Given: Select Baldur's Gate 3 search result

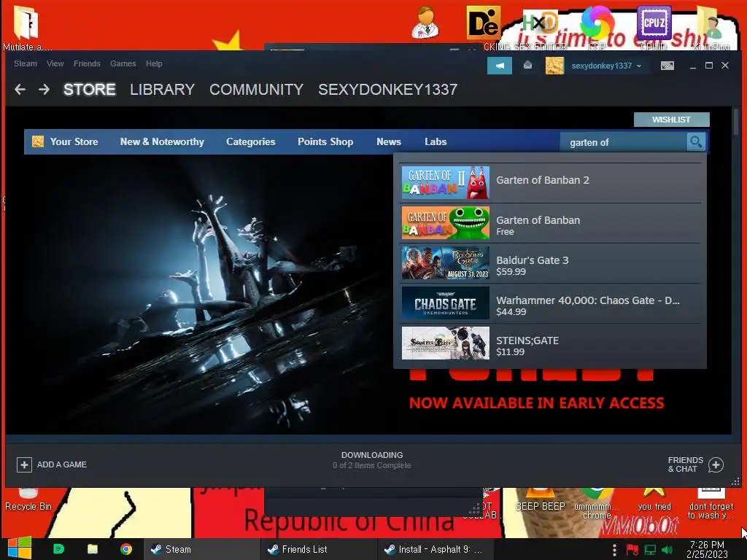Looking at the screenshot, I should tap(551, 262).
